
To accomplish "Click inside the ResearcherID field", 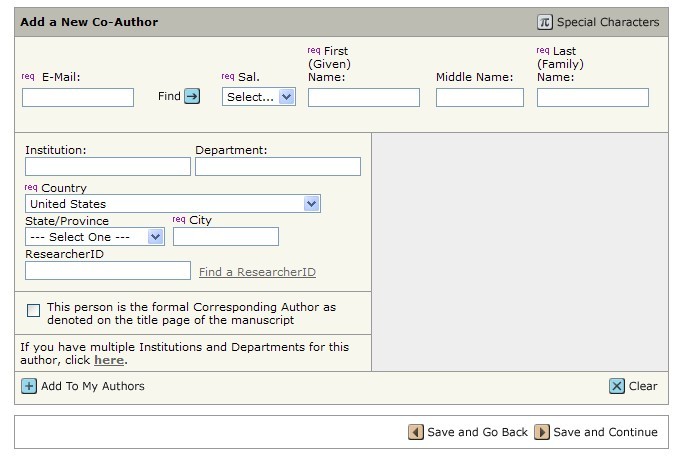I will click(x=108, y=271).
